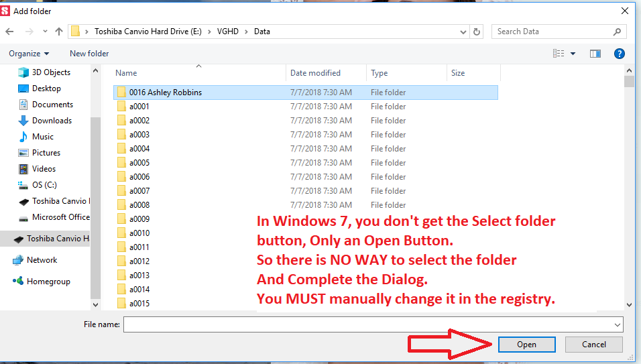Cancel the Add folder dialog
The image size is (641, 364).
[x=593, y=345]
